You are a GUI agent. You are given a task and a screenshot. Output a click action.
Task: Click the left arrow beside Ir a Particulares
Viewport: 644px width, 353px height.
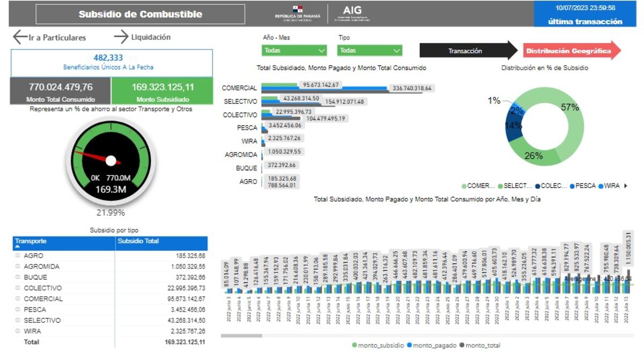pos(20,37)
